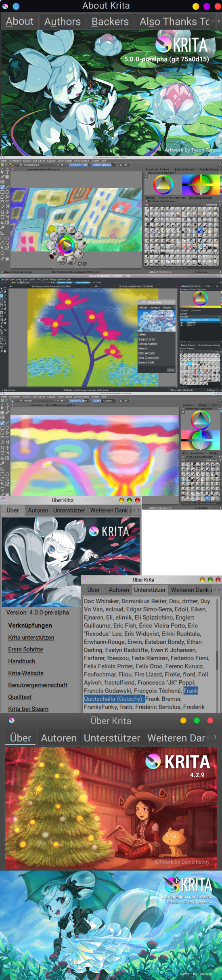Click the blue circle button in the About Krita title bar
Viewport: 222px width, 980px height.
point(16,6)
